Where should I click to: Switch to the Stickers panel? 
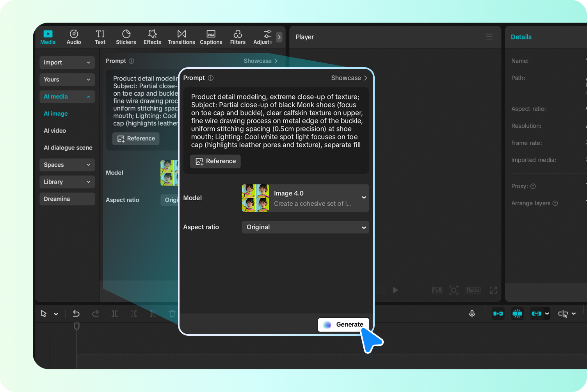pos(126,37)
